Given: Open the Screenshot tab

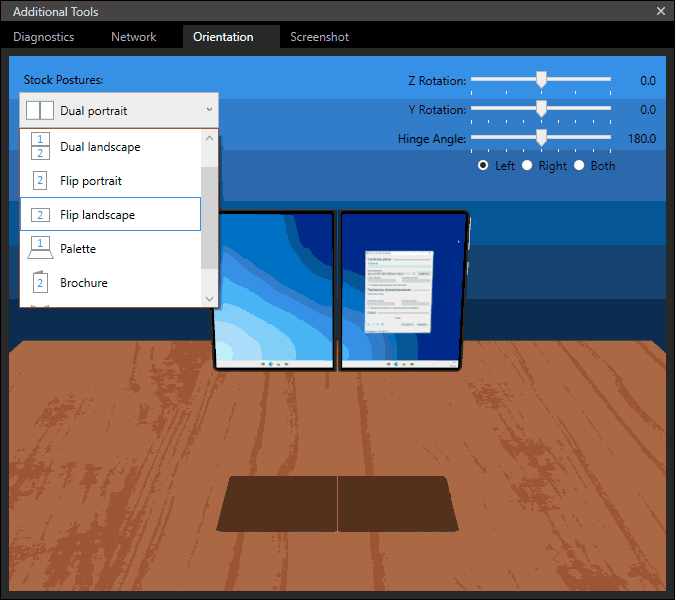Looking at the screenshot, I should (x=319, y=37).
